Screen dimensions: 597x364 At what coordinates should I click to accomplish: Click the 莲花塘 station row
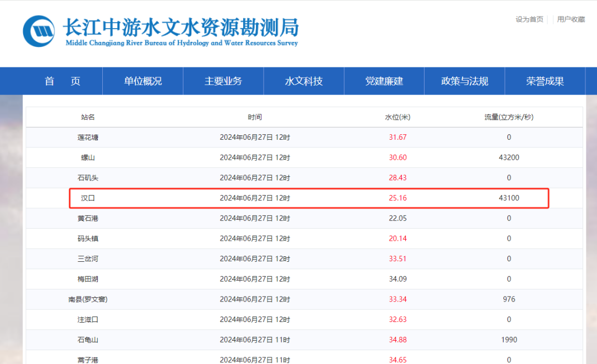coord(88,137)
